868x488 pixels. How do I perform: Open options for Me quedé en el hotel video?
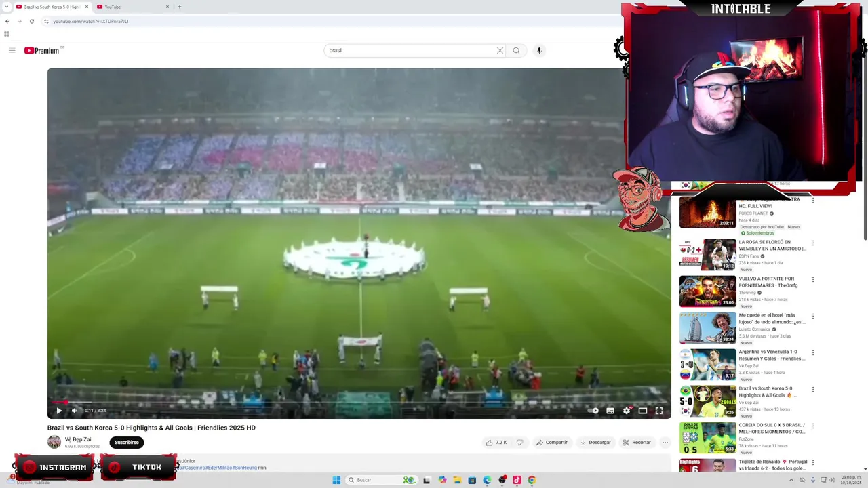click(x=813, y=316)
